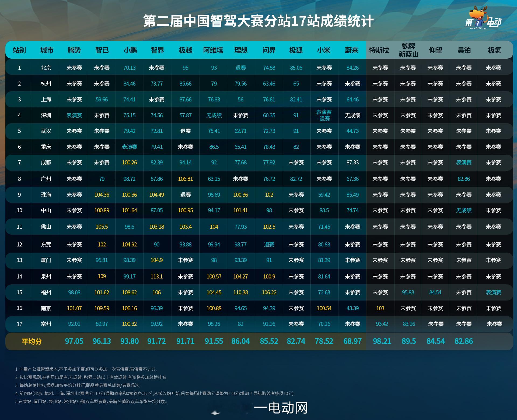The image size is (517, 420).
Task: Click footnote 2 about 被判罚出局者
Action: [x=91, y=377]
